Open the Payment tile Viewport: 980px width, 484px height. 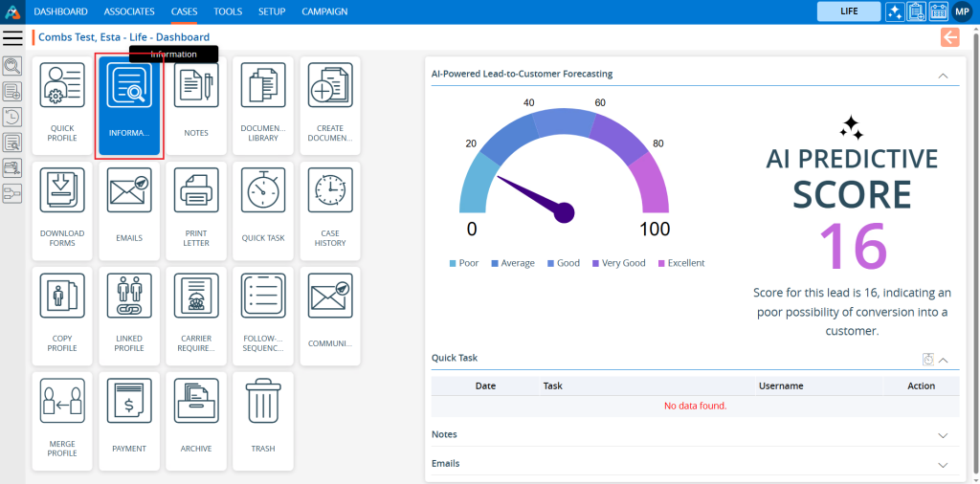click(129, 421)
